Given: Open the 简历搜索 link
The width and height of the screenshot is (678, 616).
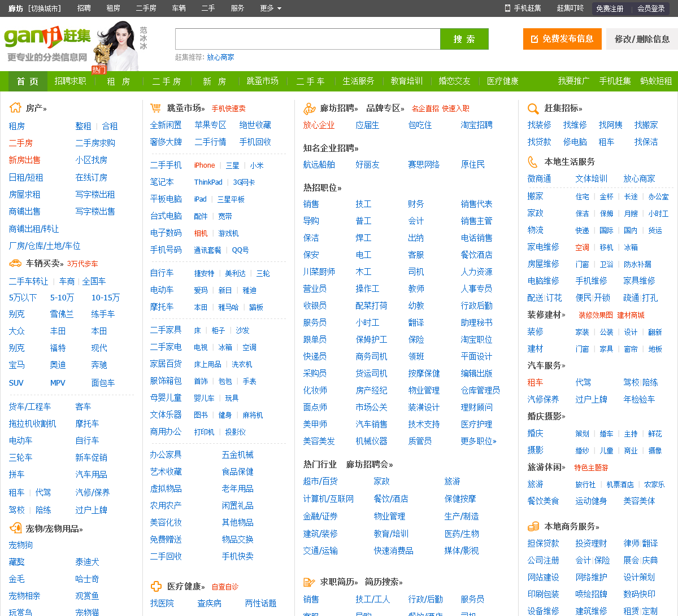Looking at the screenshot, I should (x=384, y=582).
